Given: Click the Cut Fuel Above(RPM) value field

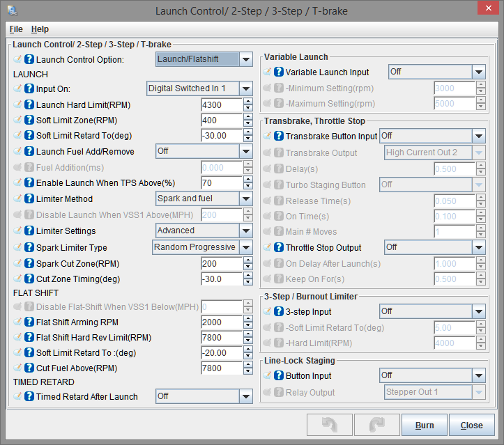Looking at the screenshot, I should pos(220,368).
